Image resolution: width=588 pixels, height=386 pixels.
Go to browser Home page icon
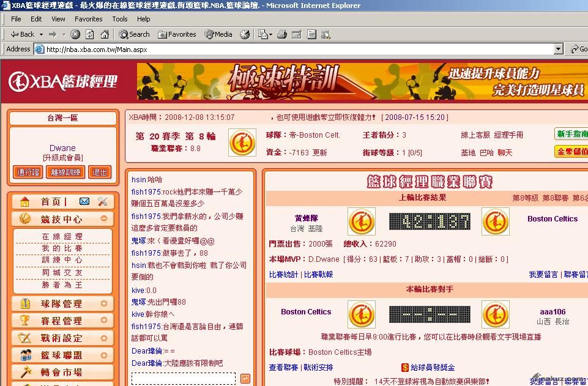pos(105,34)
